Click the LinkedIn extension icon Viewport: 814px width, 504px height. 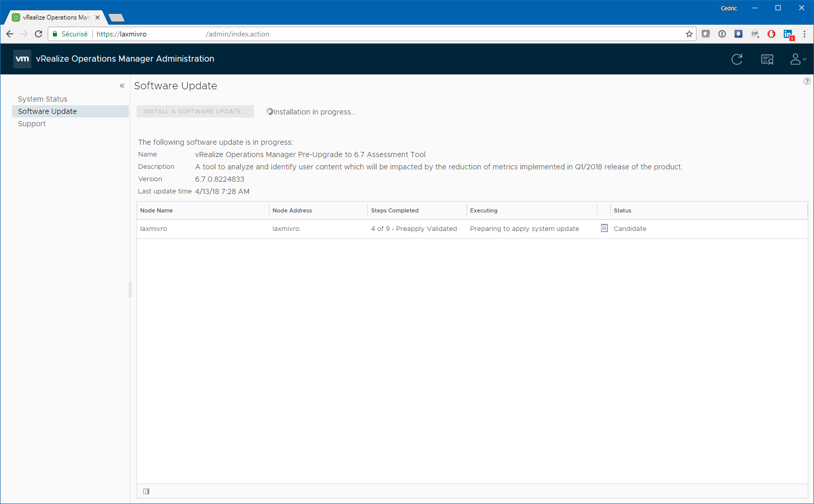(788, 34)
